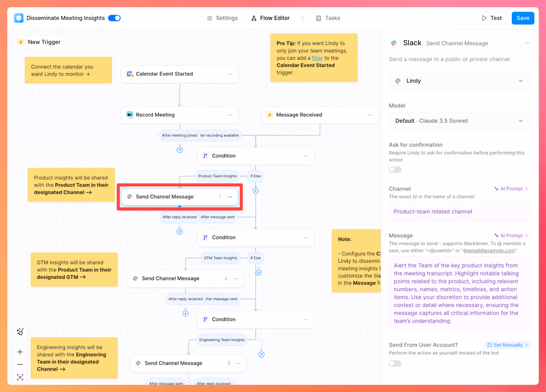The image size is (546, 392).
Task: Select the Engineering Team Insights branch label
Action: [x=222, y=340]
